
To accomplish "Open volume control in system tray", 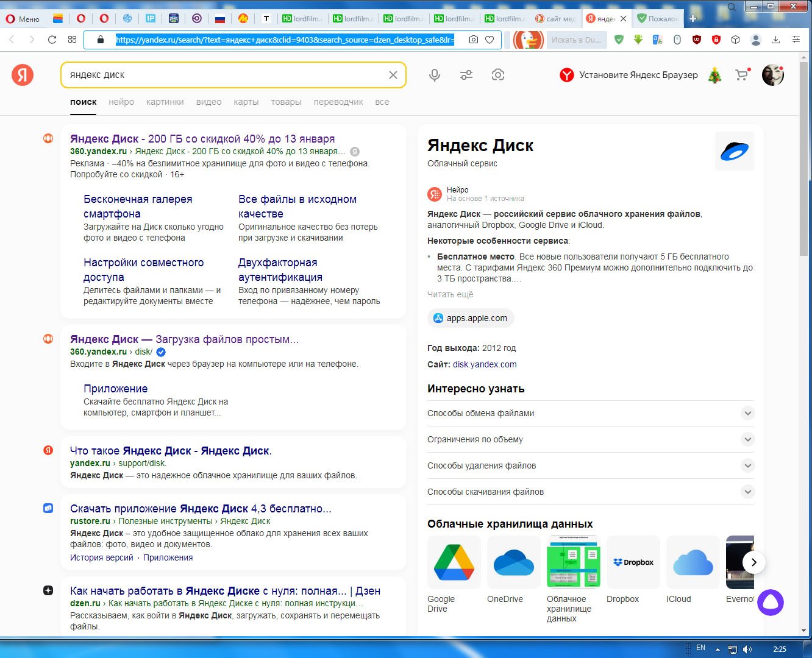I will coord(747,649).
